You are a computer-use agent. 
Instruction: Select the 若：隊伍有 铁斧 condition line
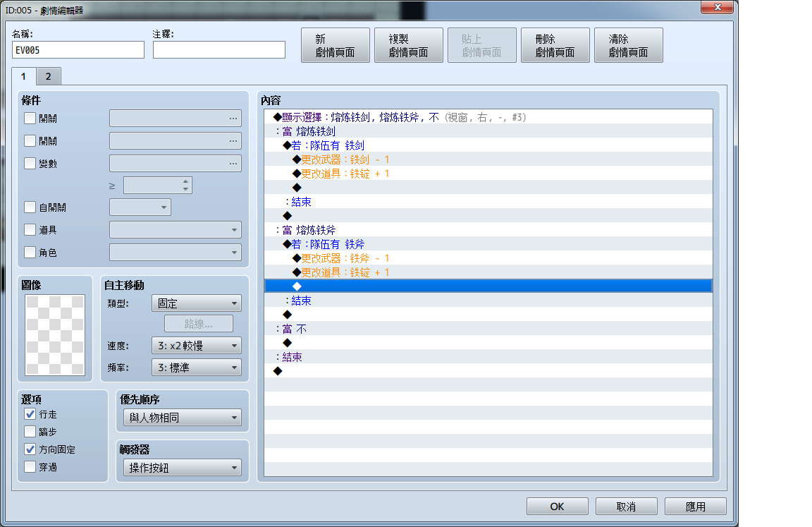coord(488,243)
